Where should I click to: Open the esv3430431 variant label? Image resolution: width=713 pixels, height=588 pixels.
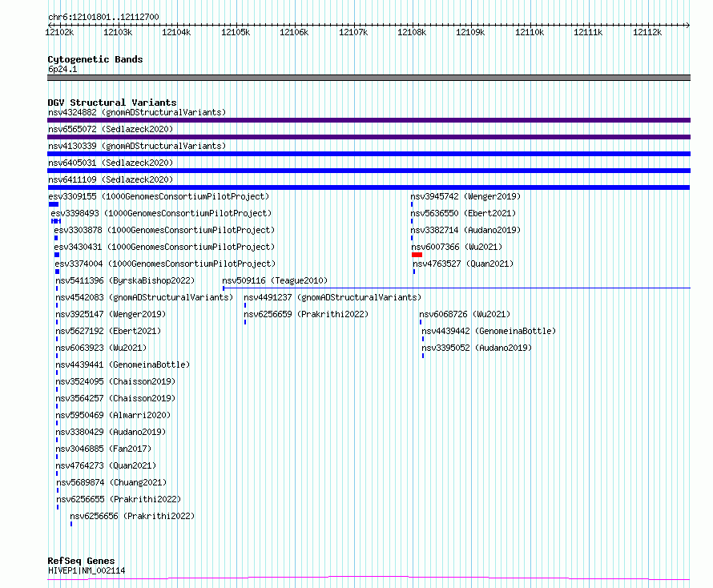[x=164, y=247]
